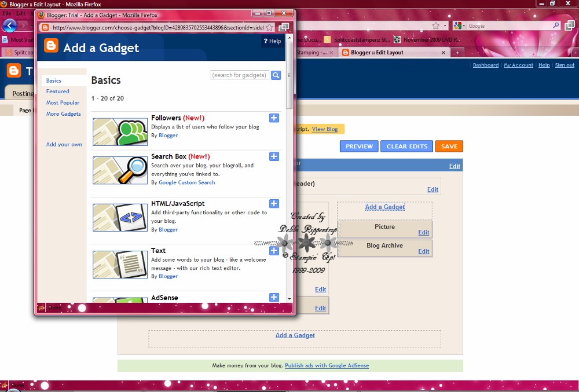This screenshot has height=392, width=579.
Task: Close the Stamping tab
Action: pyautogui.click(x=331, y=53)
